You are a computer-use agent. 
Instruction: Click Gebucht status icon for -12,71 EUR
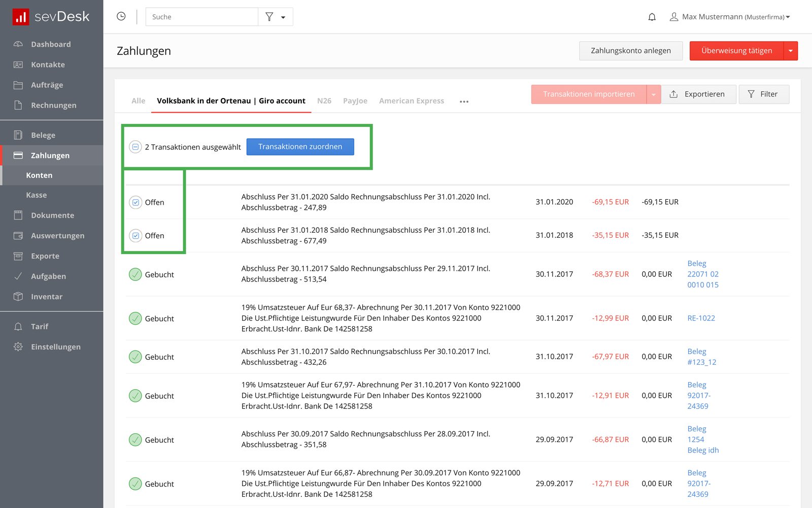tap(136, 484)
